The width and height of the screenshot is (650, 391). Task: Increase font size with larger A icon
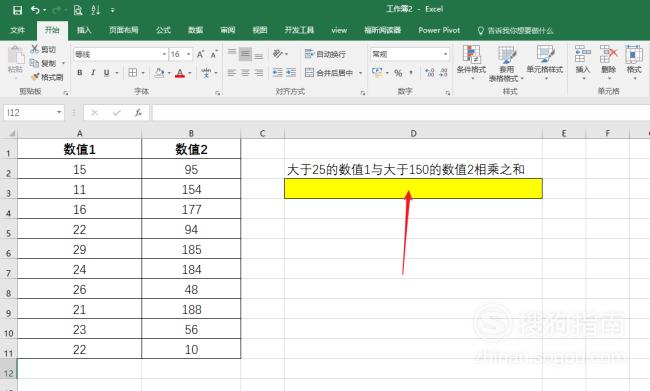pos(200,54)
